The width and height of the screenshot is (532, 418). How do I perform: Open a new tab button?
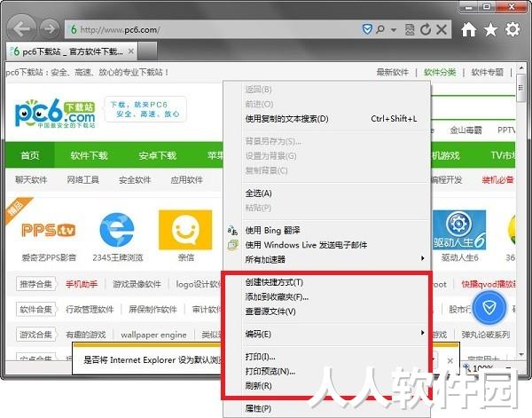(x=147, y=51)
